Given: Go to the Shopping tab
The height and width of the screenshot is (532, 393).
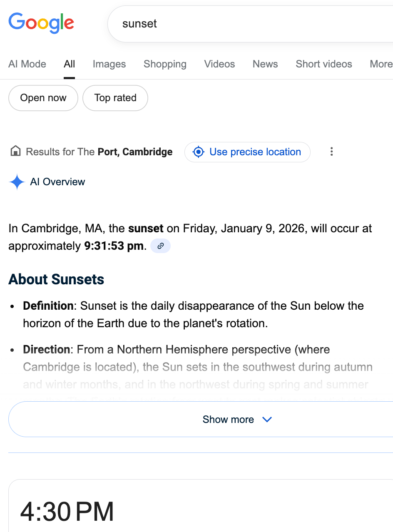Looking at the screenshot, I should point(165,64).
